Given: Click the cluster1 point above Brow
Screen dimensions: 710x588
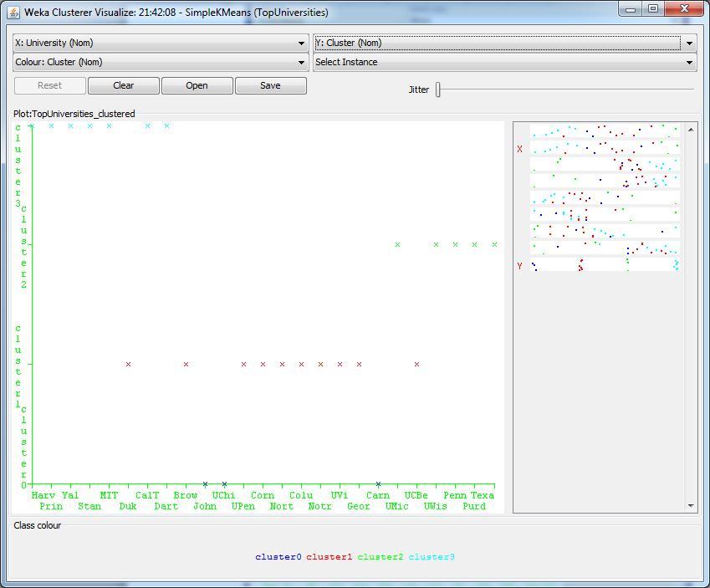Looking at the screenshot, I should click(186, 364).
